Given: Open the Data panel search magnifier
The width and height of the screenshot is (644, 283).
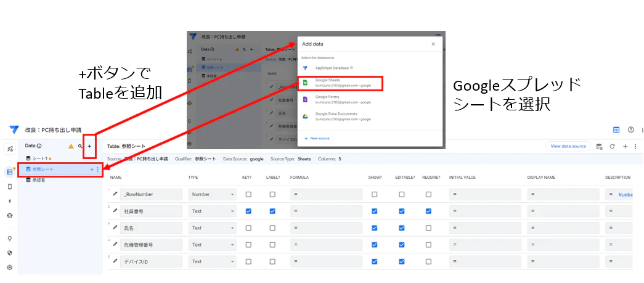Looking at the screenshot, I should pos(80,146).
